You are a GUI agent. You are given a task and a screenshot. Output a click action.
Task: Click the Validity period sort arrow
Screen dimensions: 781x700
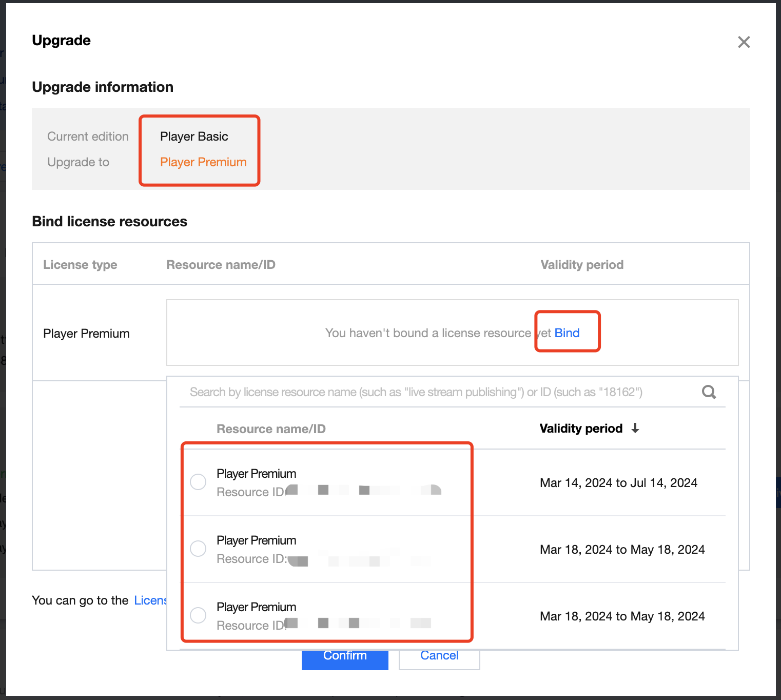click(x=635, y=429)
